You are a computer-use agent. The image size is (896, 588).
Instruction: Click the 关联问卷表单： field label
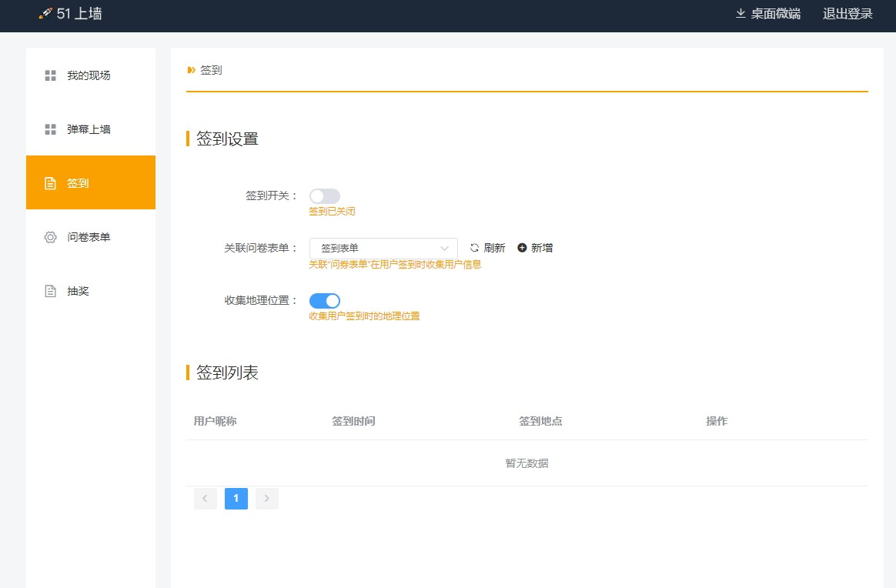click(x=261, y=248)
